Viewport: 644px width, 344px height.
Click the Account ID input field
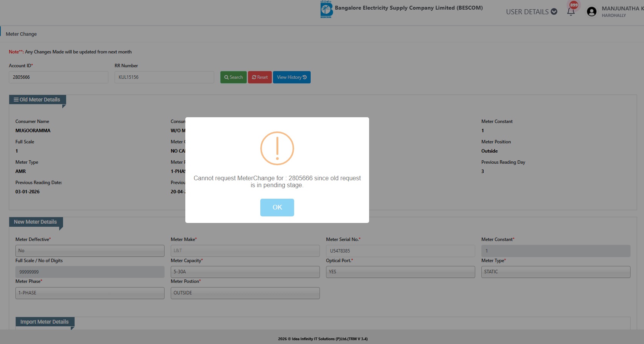tap(58, 77)
